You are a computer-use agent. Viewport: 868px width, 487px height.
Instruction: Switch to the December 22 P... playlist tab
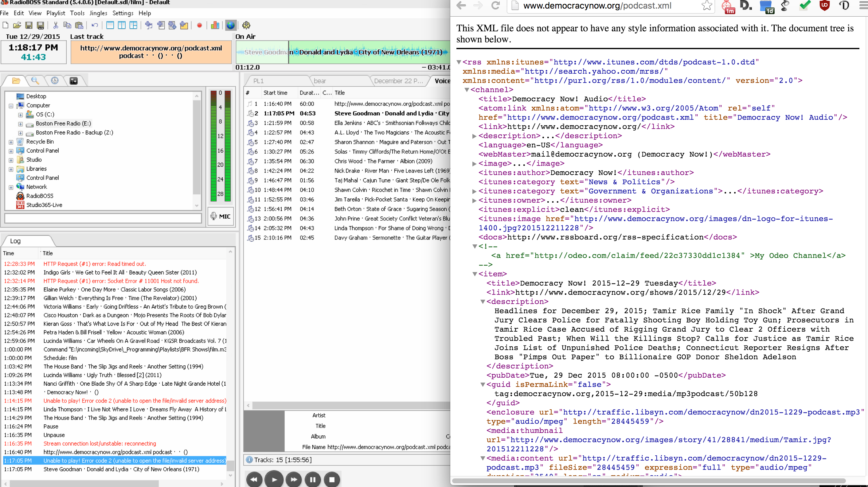400,81
